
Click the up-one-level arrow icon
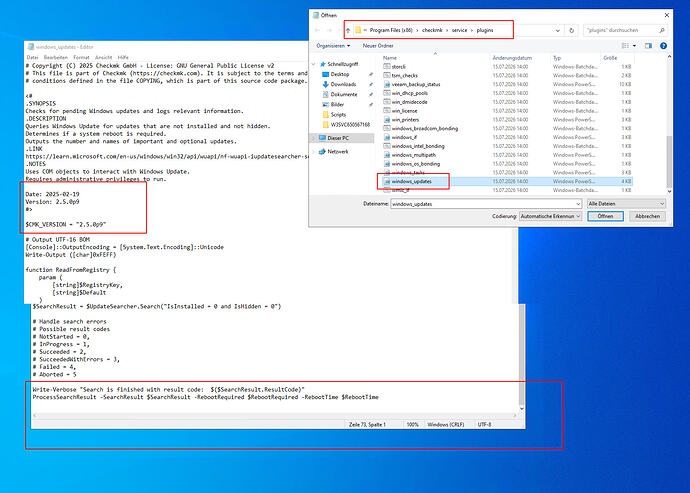coord(348,30)
